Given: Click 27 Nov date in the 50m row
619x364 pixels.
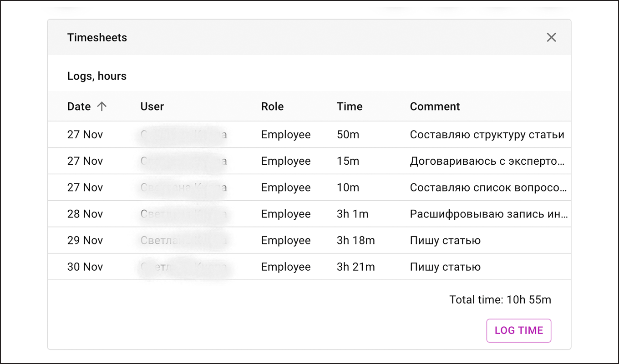Looking at the screenshot, I should pos(85,135).
